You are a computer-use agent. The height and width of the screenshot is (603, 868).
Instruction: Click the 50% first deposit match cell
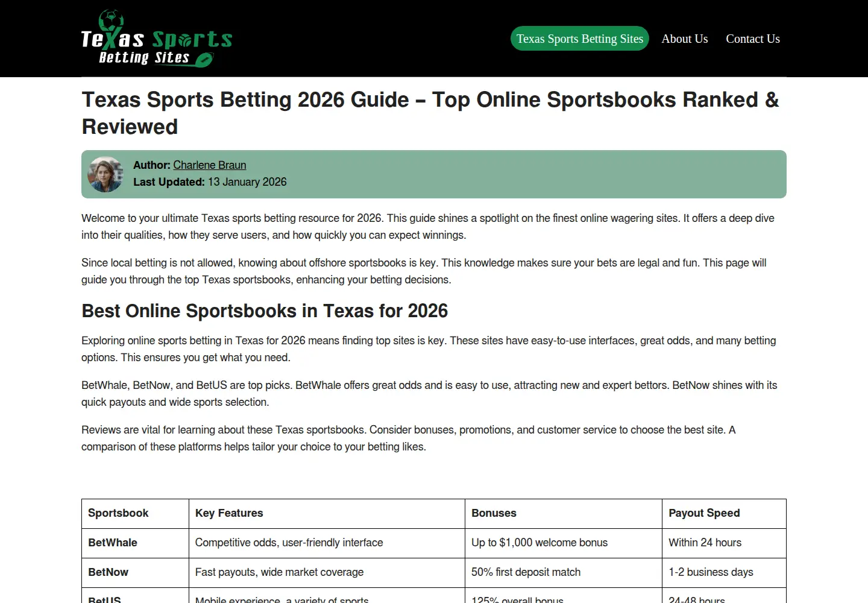[564, 573]
